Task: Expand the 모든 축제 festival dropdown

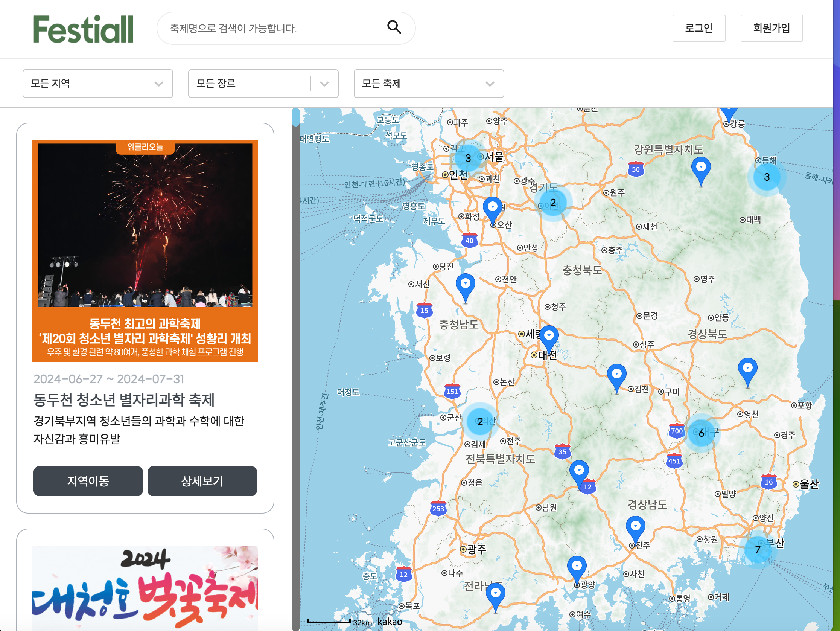Action: click(x=428, y=84)
